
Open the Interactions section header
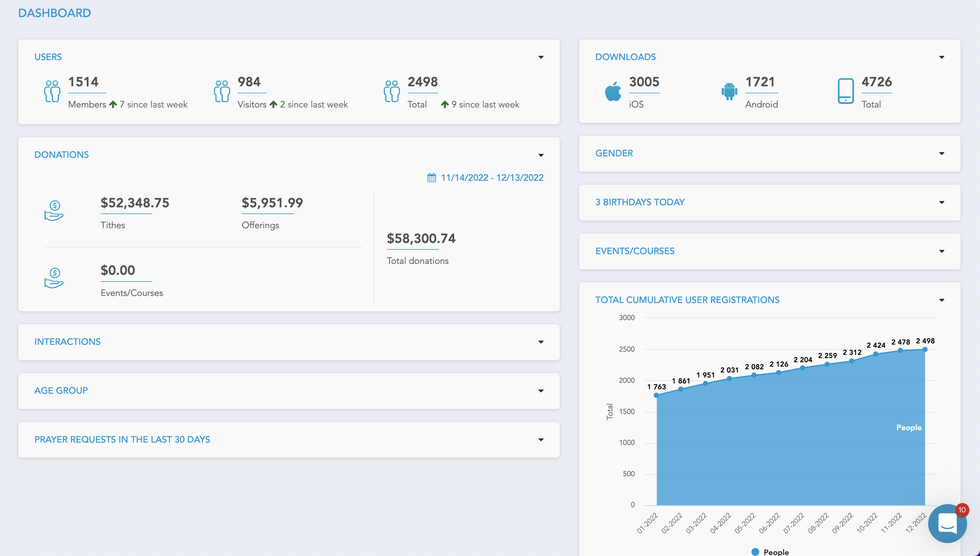pos(68,342)
